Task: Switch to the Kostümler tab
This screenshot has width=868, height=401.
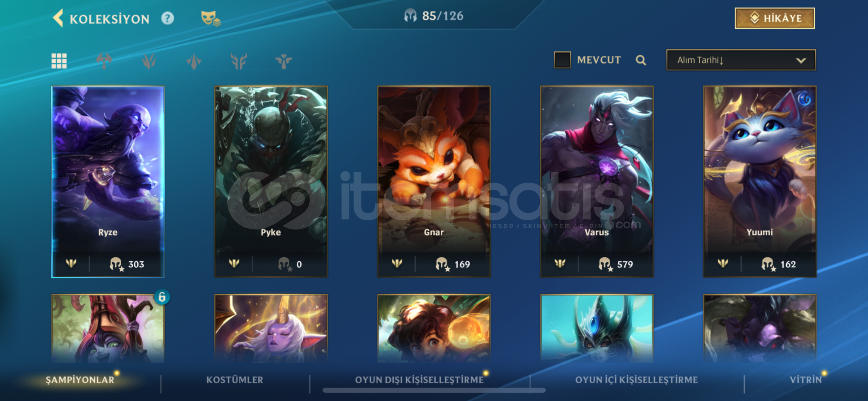Action: [x=235, y=380]
